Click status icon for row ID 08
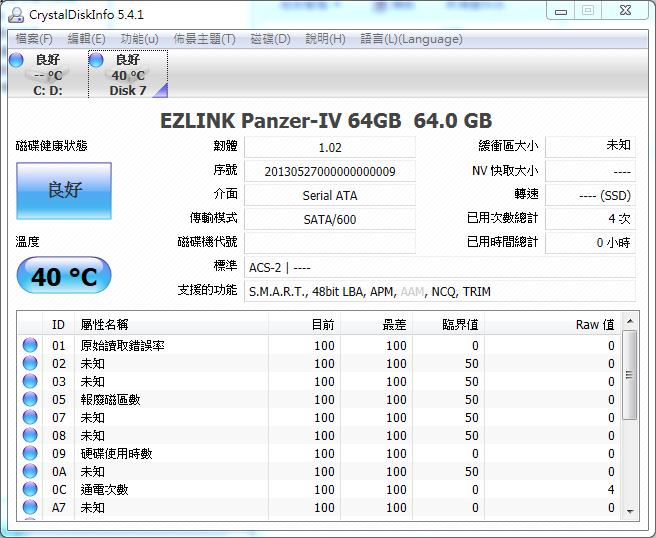Image resolution: width=656 pixels, height=538 pixels. [30, 435]
